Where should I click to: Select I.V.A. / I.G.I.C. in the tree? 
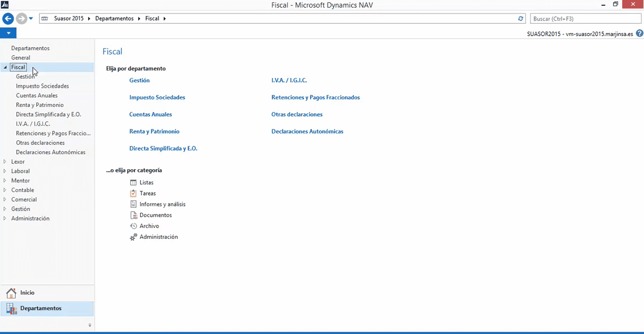click(x=33, y=124)
